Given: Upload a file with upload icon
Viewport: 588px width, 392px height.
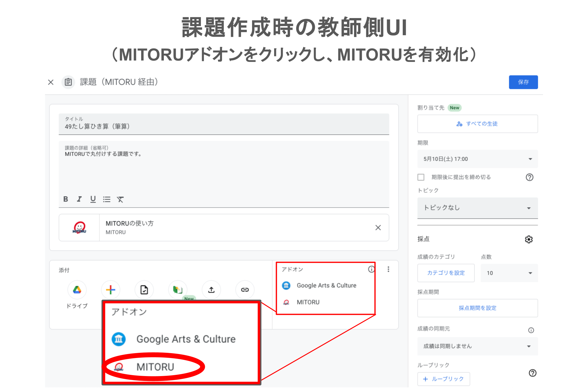Looking at the screenshot, I should pyautogui.click(x=211, y=289).
